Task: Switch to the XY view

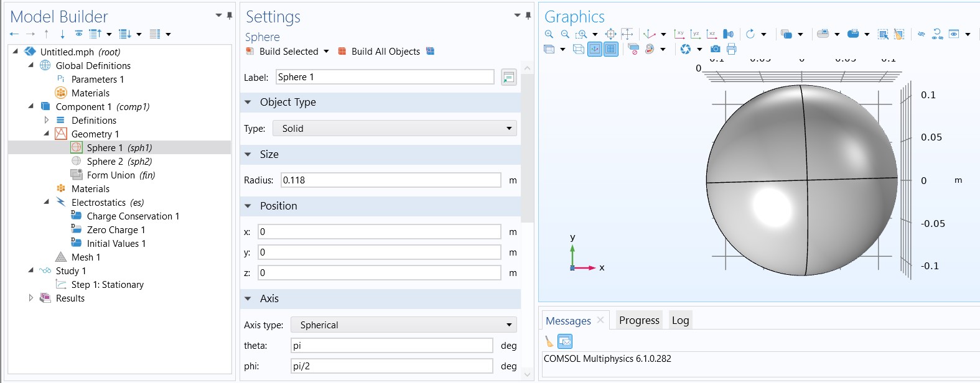Action: 679,34
